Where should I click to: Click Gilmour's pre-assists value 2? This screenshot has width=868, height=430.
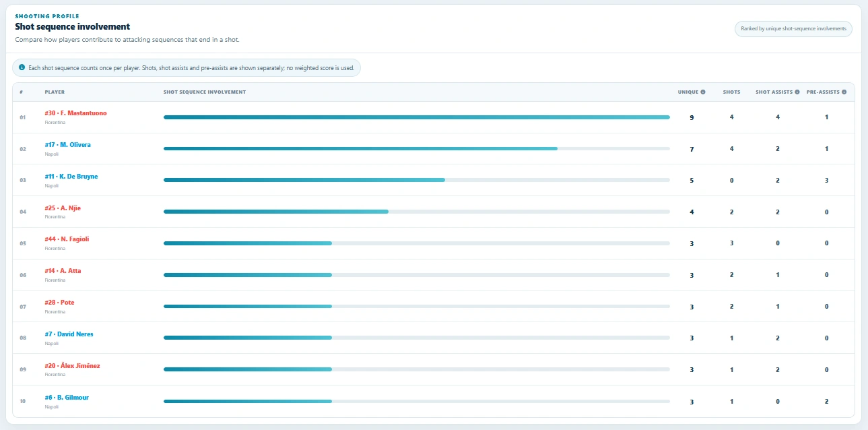click(827, 402)
